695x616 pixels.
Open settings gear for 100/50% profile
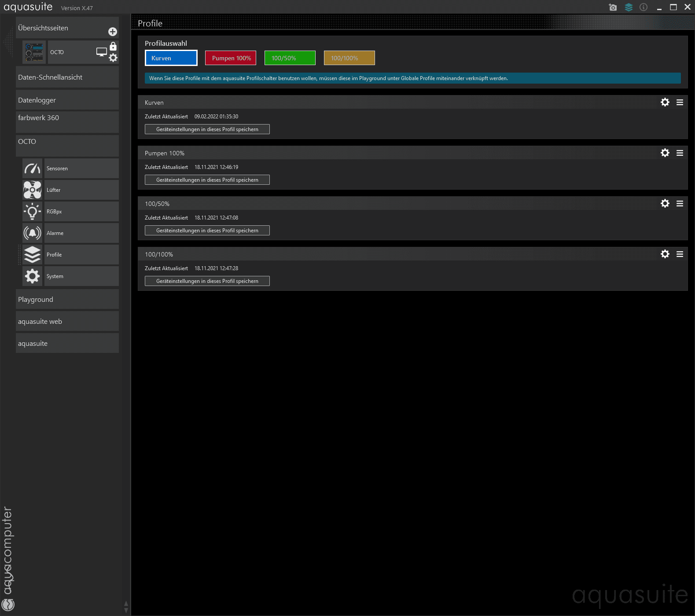point(665,203)
